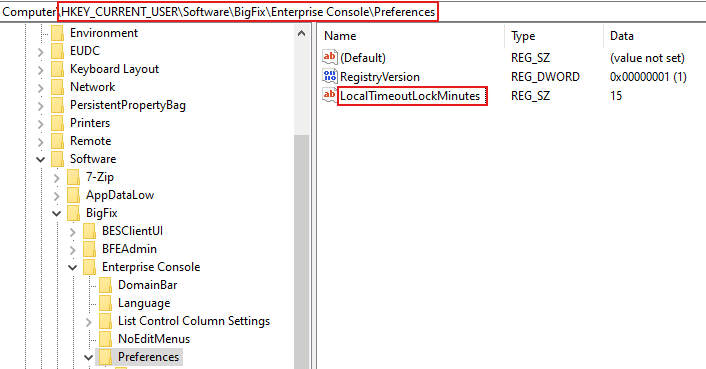Image resolution: width=706 pixels, height=369 pixels.
Task: Click REG_SZ type in LocalTimeoutLockMinutes row
Action: coord(530,96)
